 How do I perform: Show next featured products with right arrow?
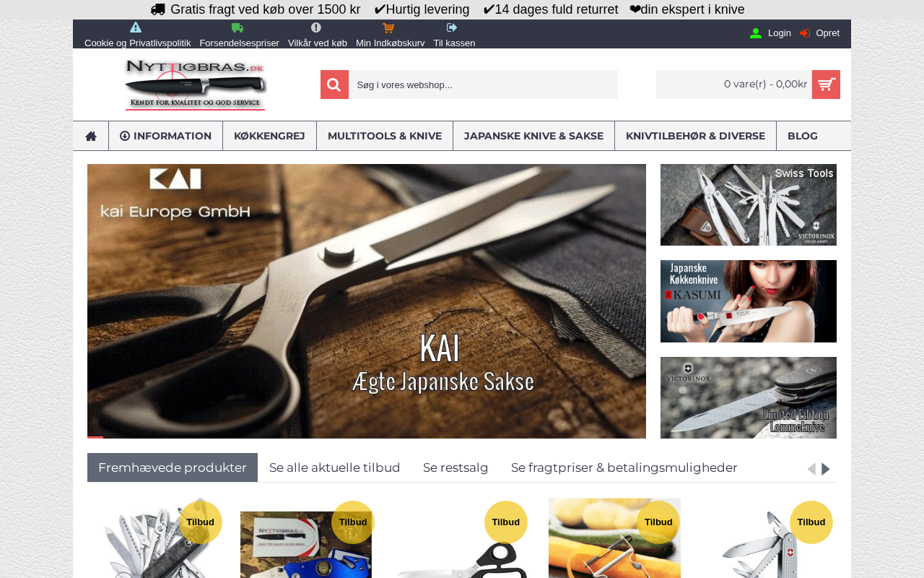tap(826, 469)
